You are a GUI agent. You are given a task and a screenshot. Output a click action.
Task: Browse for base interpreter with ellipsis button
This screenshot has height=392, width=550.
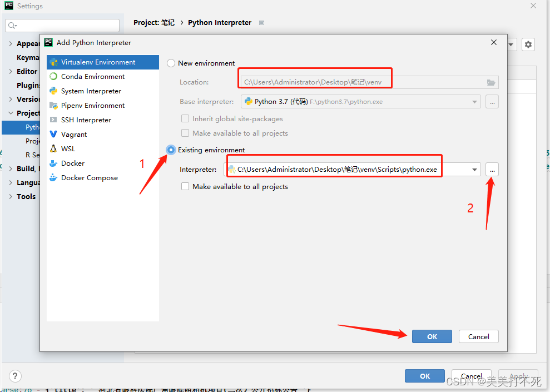tap(492, 102)
